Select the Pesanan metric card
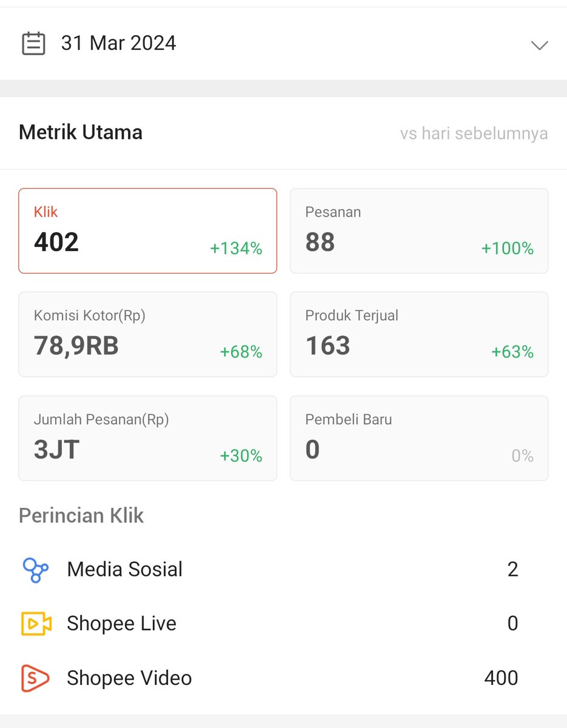 (x=419, y=231)
